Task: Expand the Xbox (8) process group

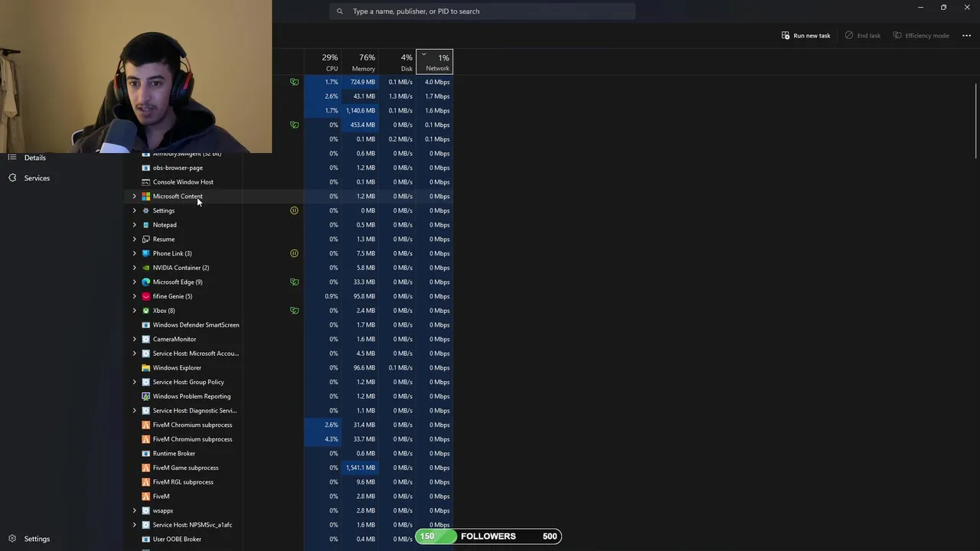Action: tap(134, 311)
